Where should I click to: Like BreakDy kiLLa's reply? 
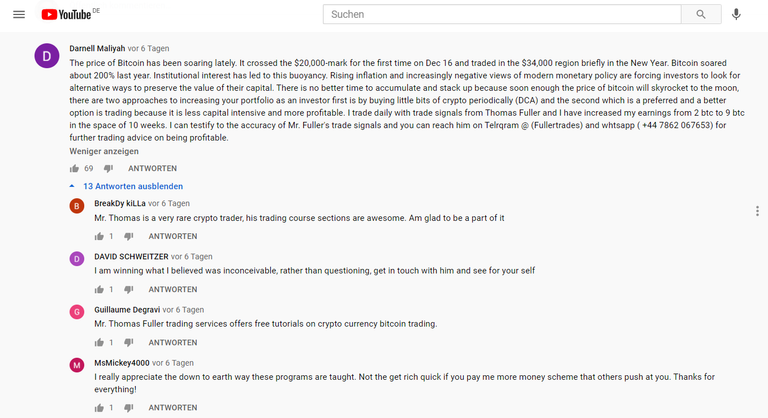point(99,237)
